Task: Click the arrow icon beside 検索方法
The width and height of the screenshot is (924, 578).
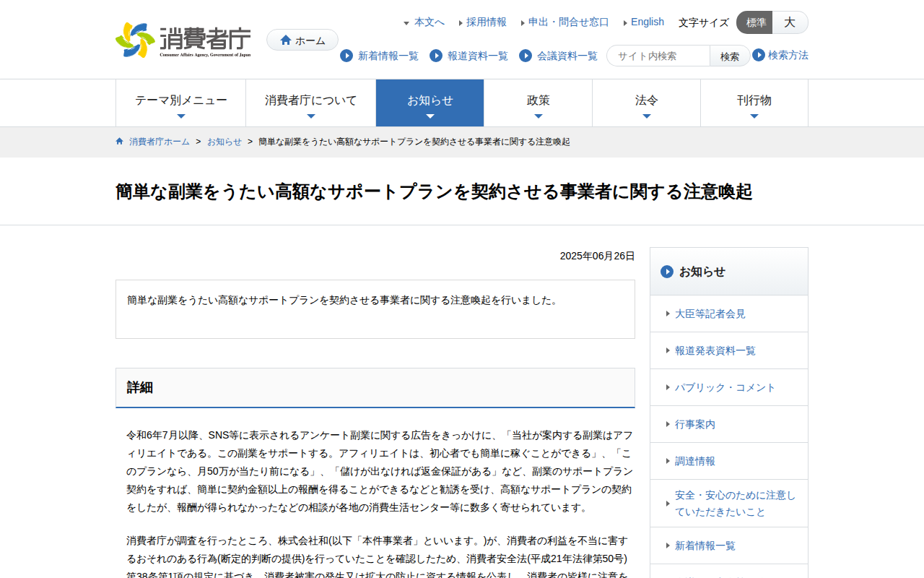Action: pos(759,55)
